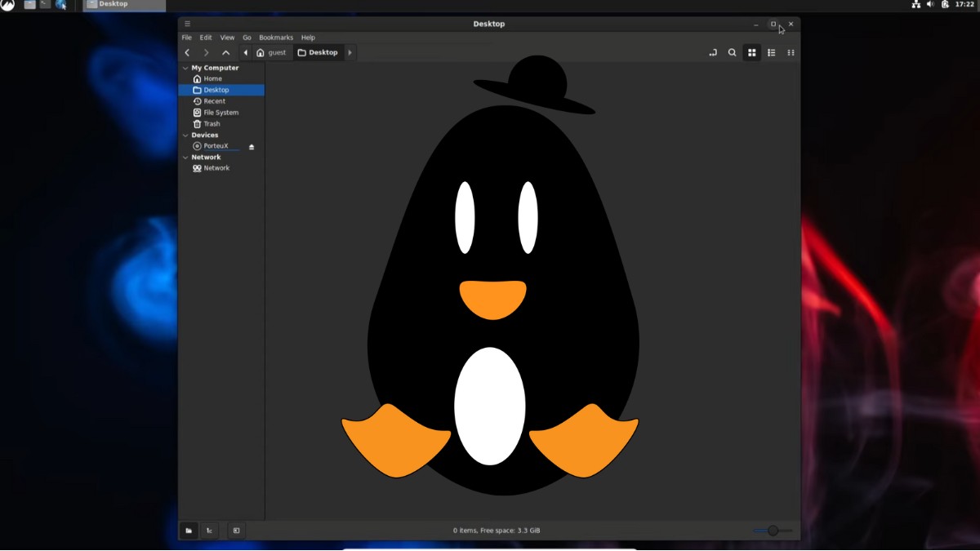Click the web browser icon in the taskbar

[61, 5]
